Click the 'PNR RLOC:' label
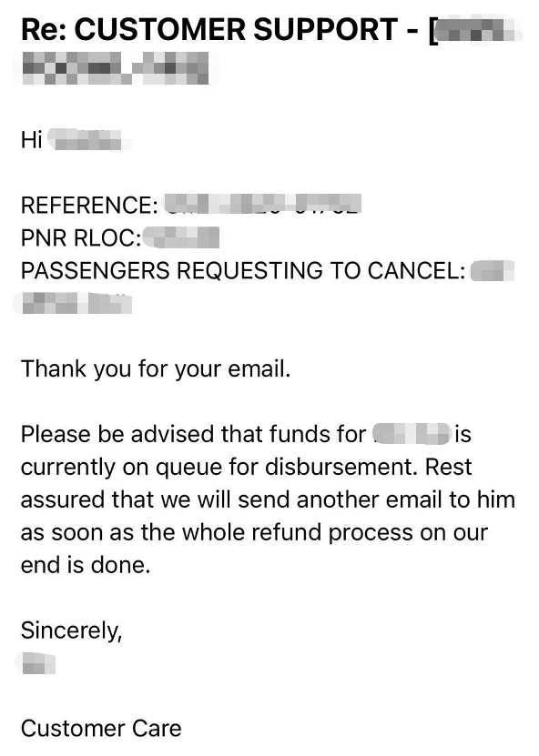539x756 pixels. pos(81,237)
